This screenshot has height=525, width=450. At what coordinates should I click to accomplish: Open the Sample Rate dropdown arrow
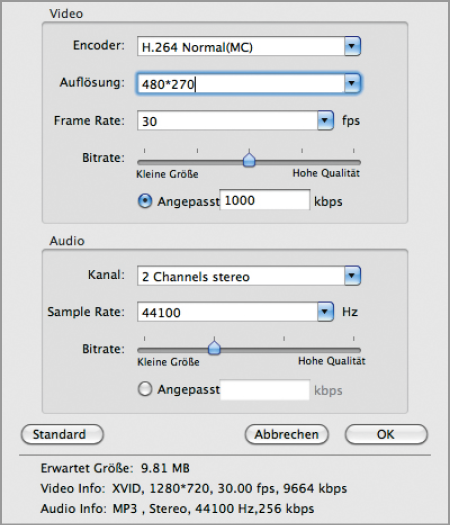tap(325, 312)
